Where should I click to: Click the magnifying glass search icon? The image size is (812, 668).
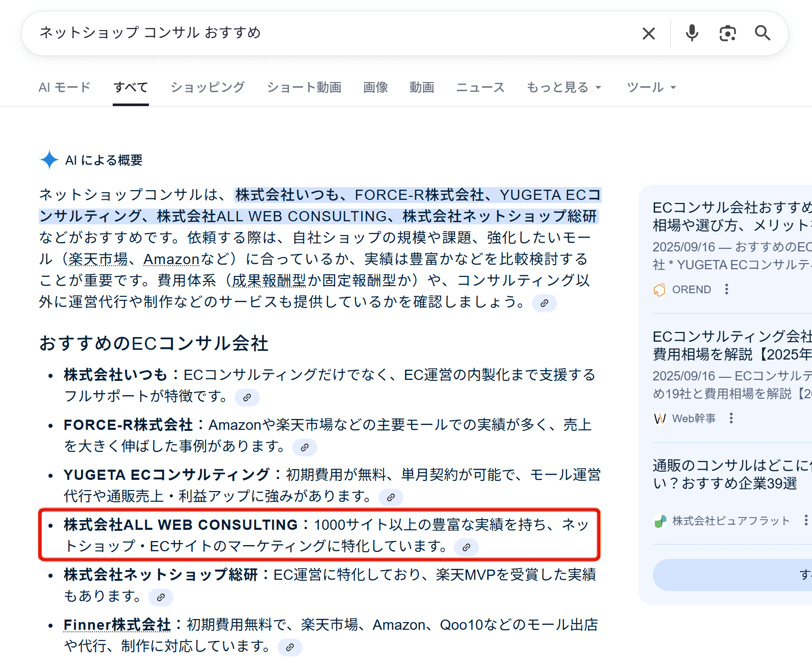(763, 33)
